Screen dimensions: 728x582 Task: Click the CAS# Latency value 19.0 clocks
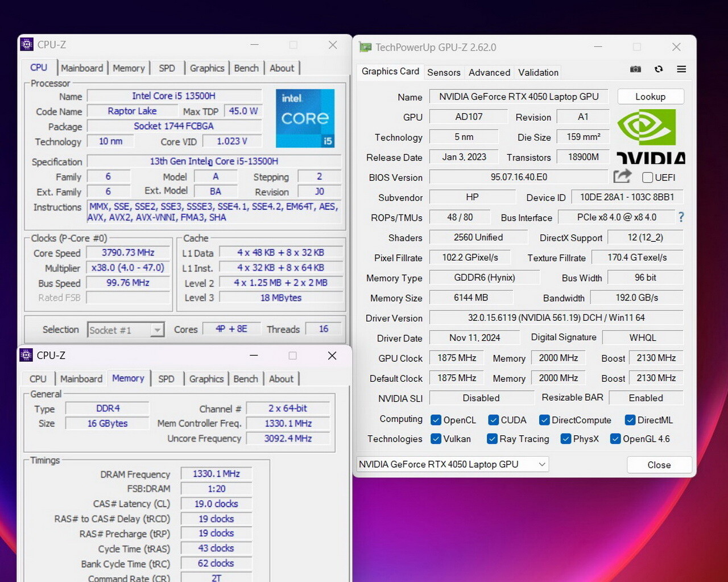click(216, 503)
